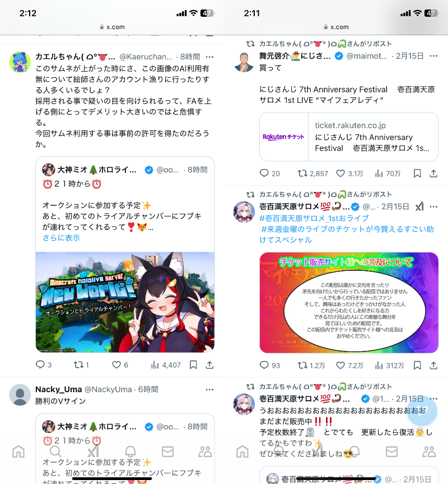Screen dimensions: 448x484
Task: Open more options on 舞元啓介's post
Action: (x=433, y=56)
